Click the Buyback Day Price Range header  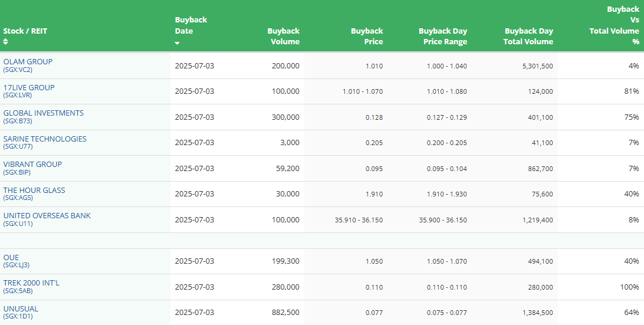(443, 36)
